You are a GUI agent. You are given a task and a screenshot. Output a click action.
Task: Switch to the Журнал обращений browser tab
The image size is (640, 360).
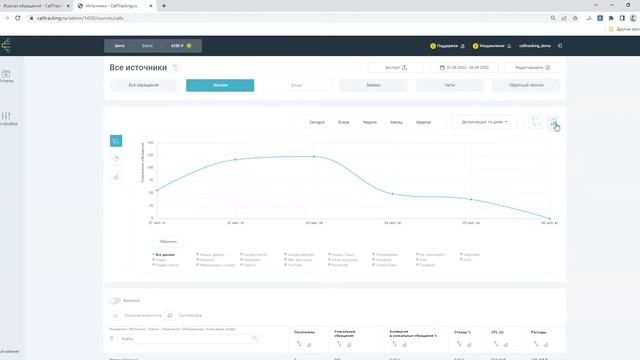pyautogui.click(x=35, y=6)
